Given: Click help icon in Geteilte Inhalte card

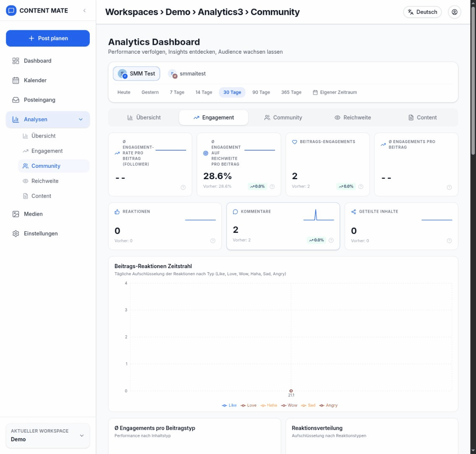Looking at the screenshot, I should 449,241.
